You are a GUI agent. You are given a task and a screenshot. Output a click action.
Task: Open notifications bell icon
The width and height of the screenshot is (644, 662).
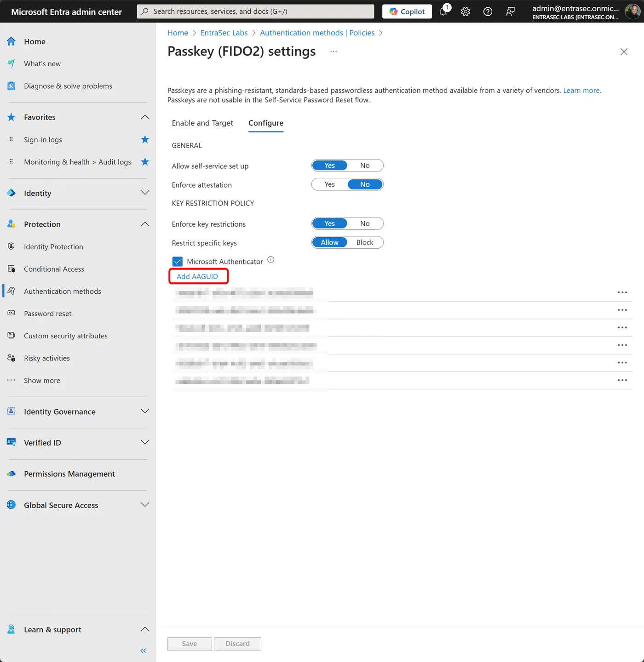(x=443, y=11)
